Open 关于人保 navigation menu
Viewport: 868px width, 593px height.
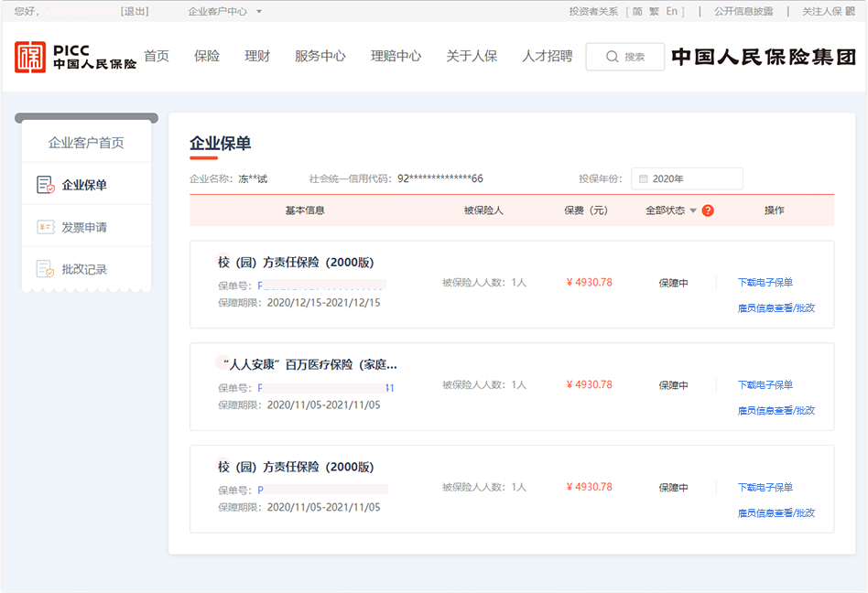pyautogui.click(x=472, y=56)
